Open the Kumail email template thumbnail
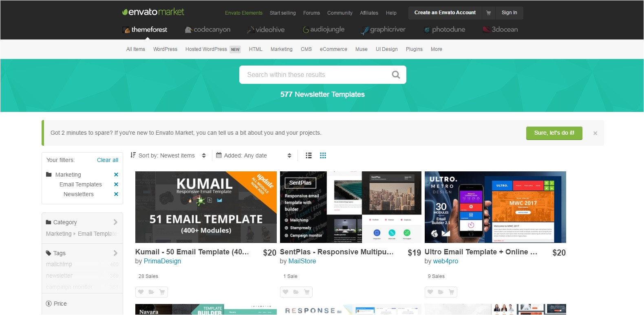 tap(206, 207)
